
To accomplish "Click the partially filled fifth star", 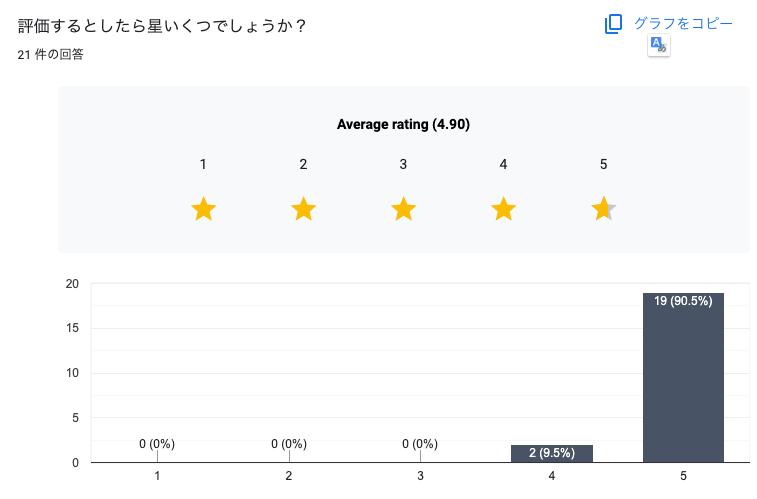I will click(604, 209).
